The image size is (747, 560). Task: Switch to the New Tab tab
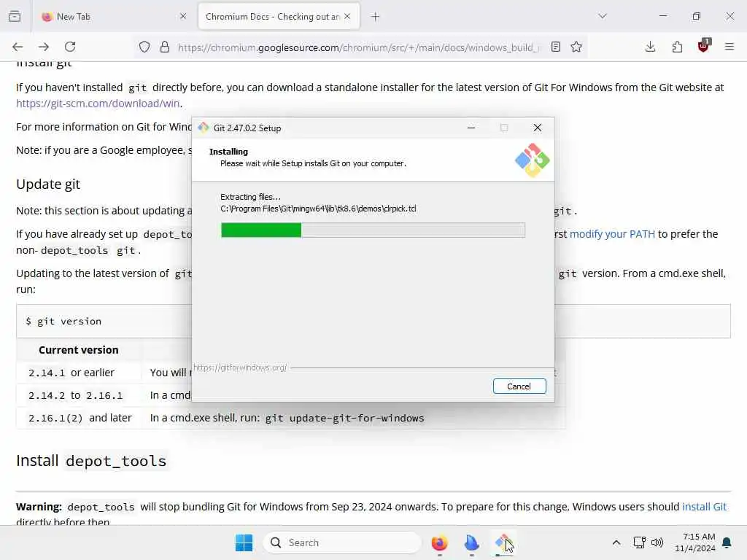113,16
